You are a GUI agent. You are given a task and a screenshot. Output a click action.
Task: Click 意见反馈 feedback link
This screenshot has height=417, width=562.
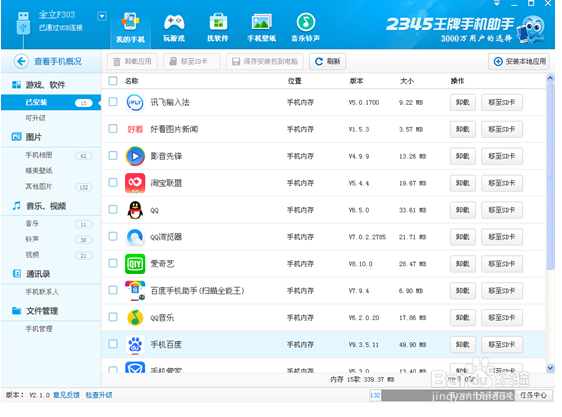pyautogui.click(x=66, y=395)
